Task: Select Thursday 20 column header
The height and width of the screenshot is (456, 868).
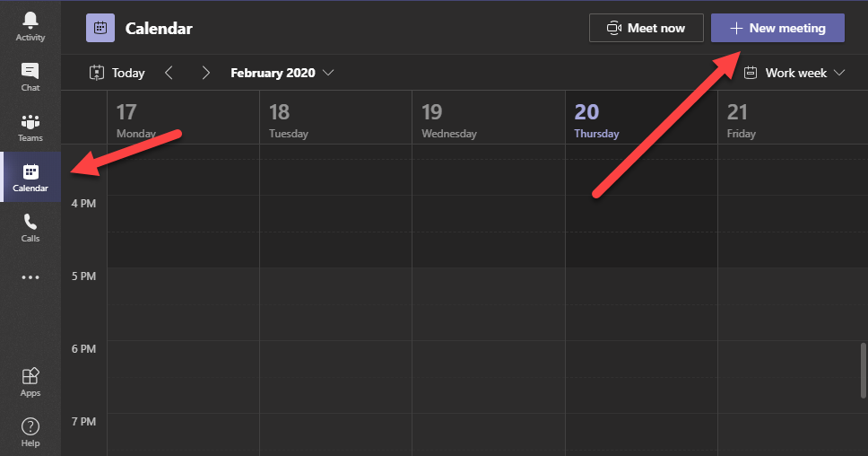Action: 642,118
